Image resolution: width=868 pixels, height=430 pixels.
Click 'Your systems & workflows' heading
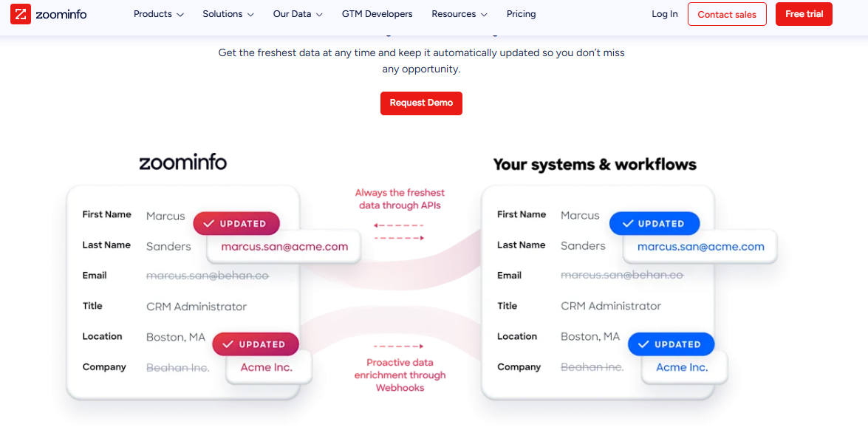pos(595,164)
